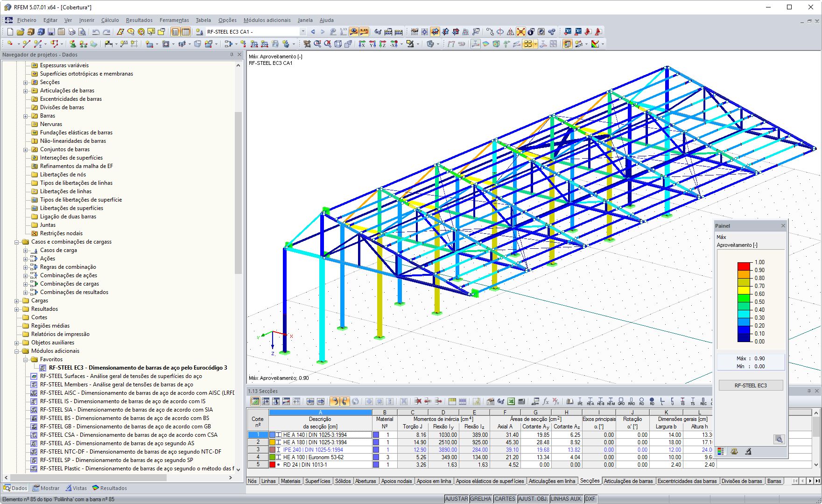Toggle the AJUSTAR snap option
This screenshot has height=504, width=822.
pyautogui.click(x=456, y=499)
